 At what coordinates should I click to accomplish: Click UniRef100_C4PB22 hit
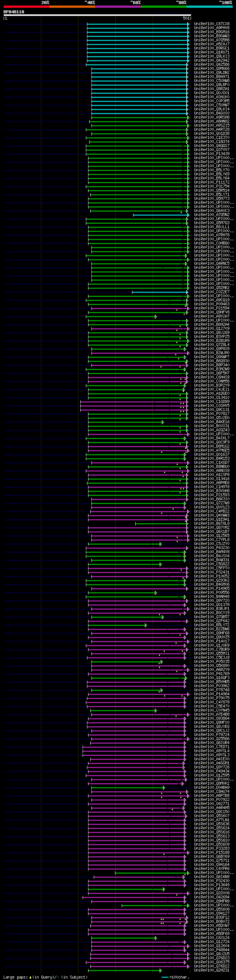pos(212,511)
